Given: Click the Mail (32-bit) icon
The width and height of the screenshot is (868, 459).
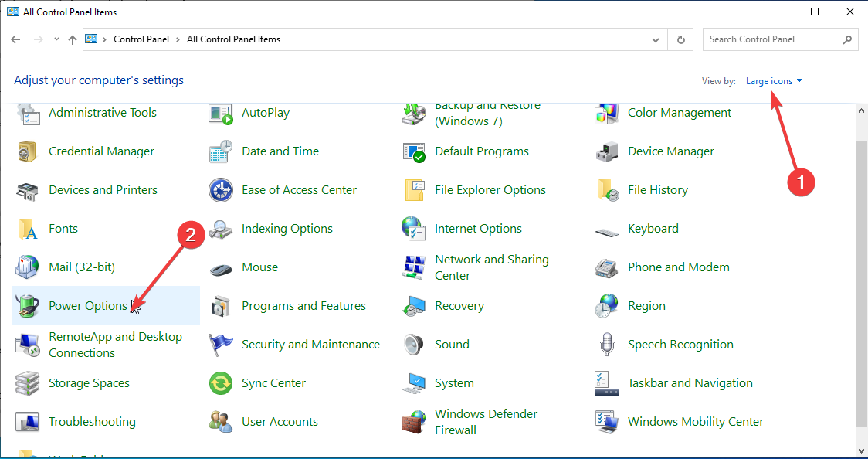Looking at the screenshot, I should coord(27,267).
